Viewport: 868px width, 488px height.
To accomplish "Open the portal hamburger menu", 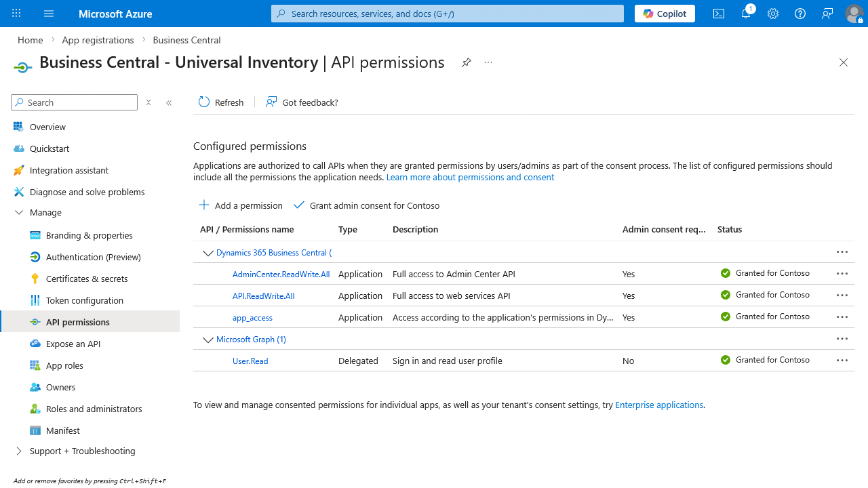I will tap(49, 14).
